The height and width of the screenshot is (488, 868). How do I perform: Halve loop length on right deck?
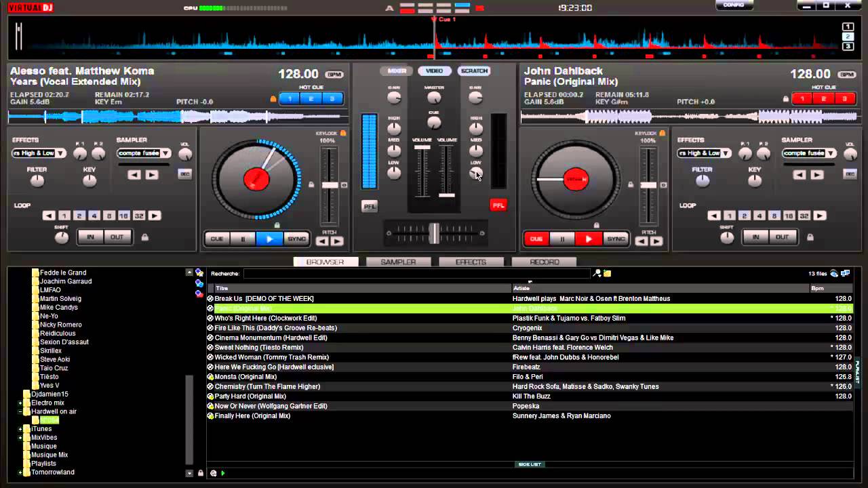[714, 216]
